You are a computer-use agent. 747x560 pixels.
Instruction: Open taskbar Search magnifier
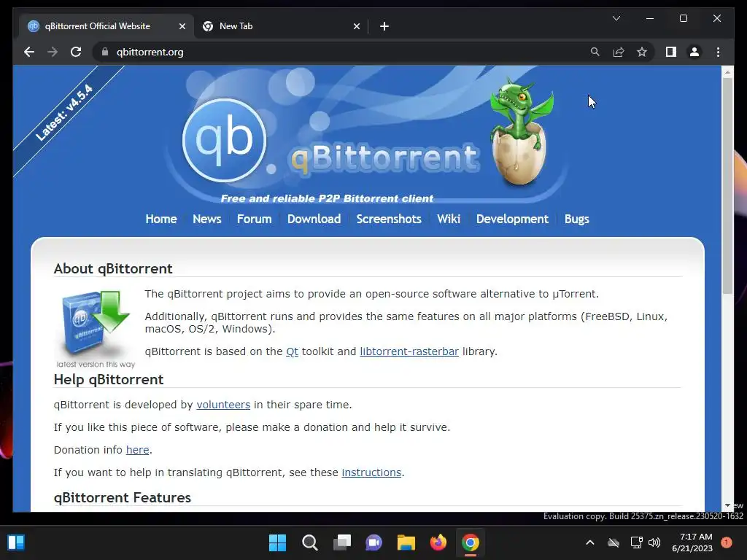(309, 542)
